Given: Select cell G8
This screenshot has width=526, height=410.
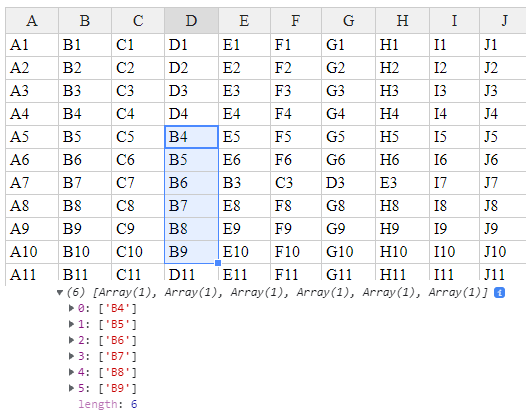Looking at the screenshot, I should pyautogui.click(x=349, y=206).
